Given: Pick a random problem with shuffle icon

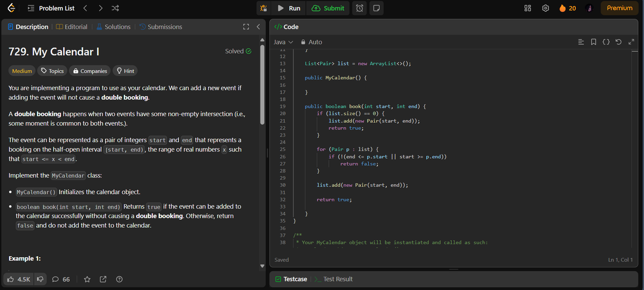Looking at the screenshot, I should [x=115, y=8].
